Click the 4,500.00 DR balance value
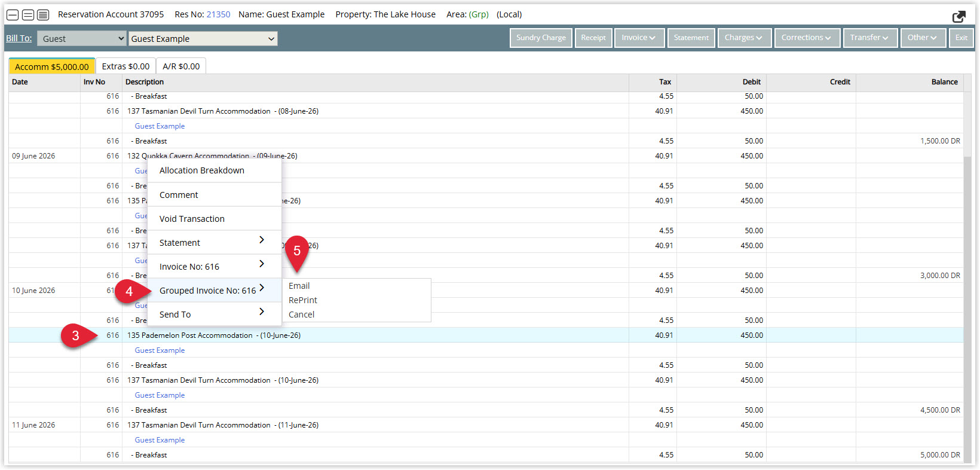Image resolution: width=980 pixels, height=470 pixels. coord(940,410)
